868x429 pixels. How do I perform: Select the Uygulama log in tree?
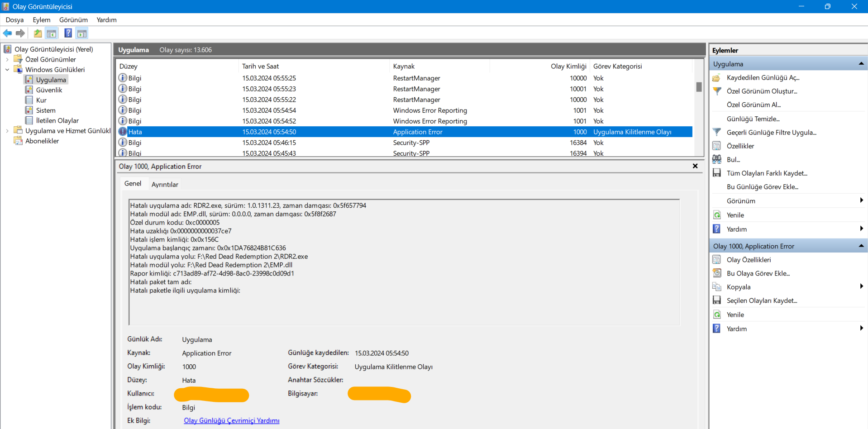point(51,80)
